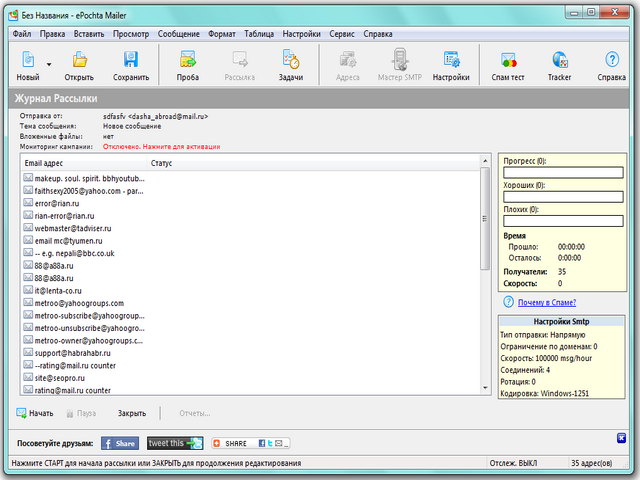Click the tweet this button
The width and height of the screenshot is (640, 480).
(175, 443)
